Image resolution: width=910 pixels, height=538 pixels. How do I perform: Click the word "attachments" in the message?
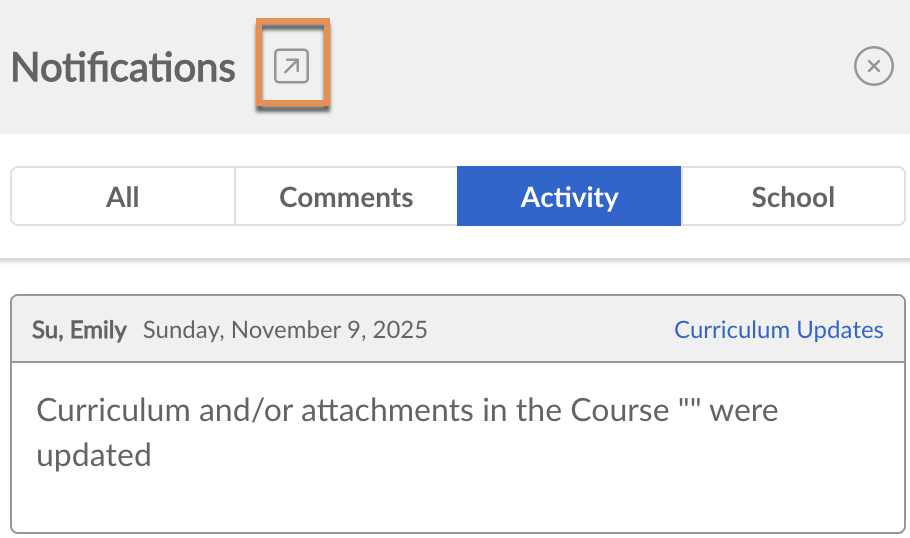387,410
